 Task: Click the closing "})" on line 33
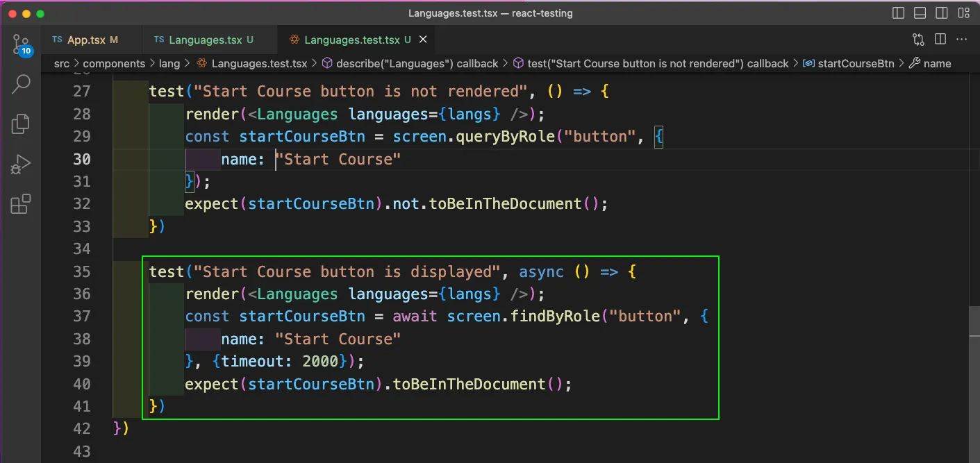point(157,226)
